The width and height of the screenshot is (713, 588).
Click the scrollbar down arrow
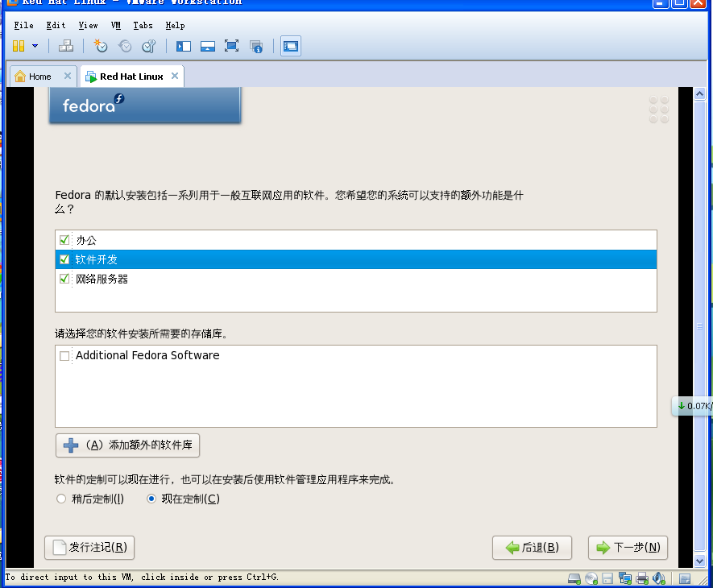click(700, 561)
